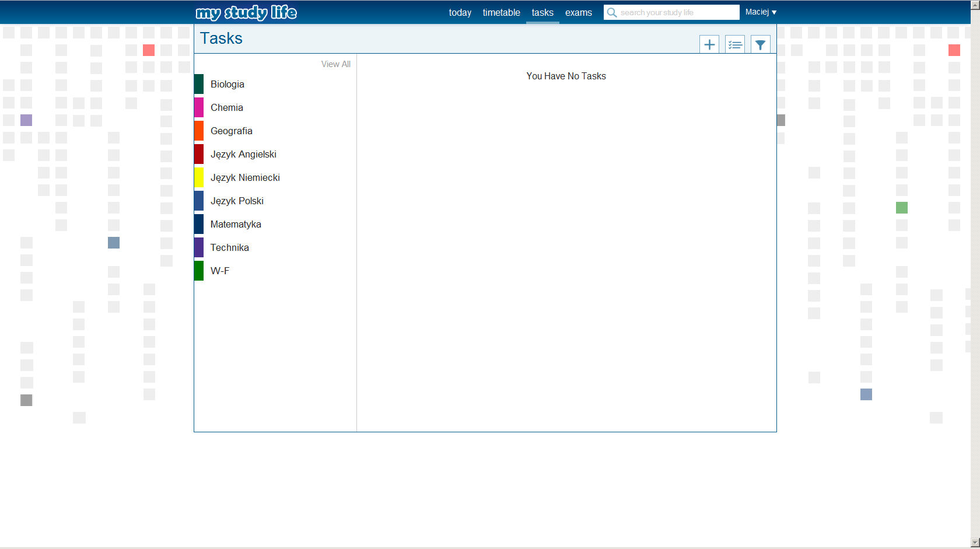This screenshot has width=980, height=549.
Task: Click the yellow Język Niemiecki color swatch
Action: click(199, 177)
